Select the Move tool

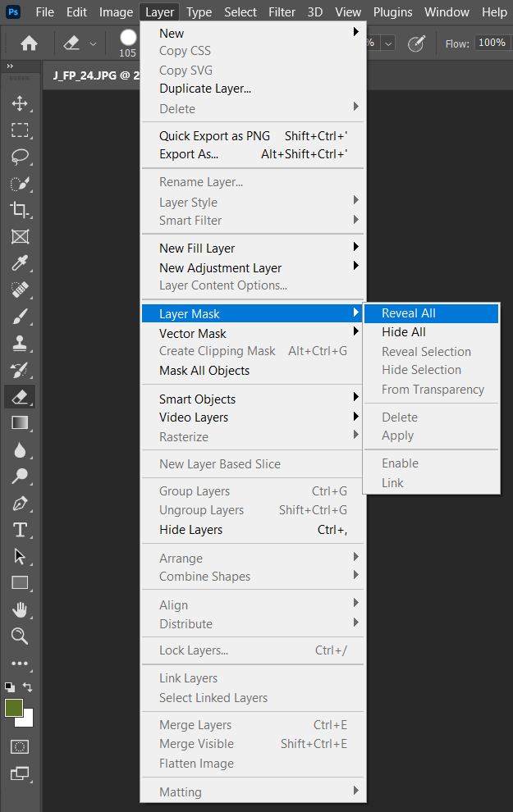tap(20, 103)
